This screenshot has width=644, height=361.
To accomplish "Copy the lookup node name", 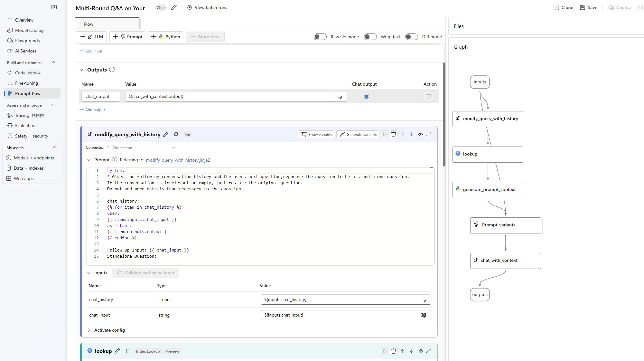I will (127, 351).
